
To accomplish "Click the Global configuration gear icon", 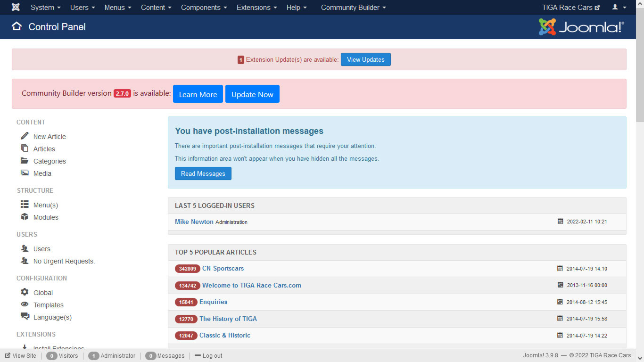I will (x=25, y=292).
